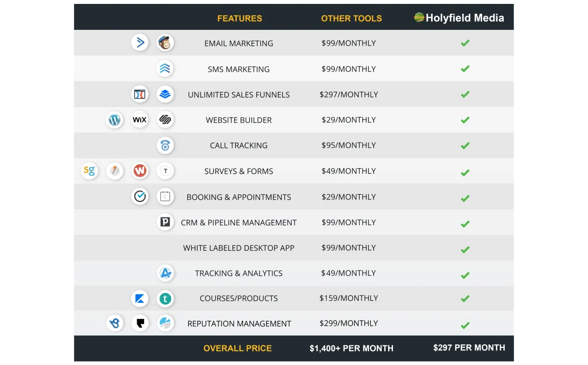The height and width of the screenshot is (365, 588).
Task: Click the Typeform T icon
Action: tap(165, 171)
